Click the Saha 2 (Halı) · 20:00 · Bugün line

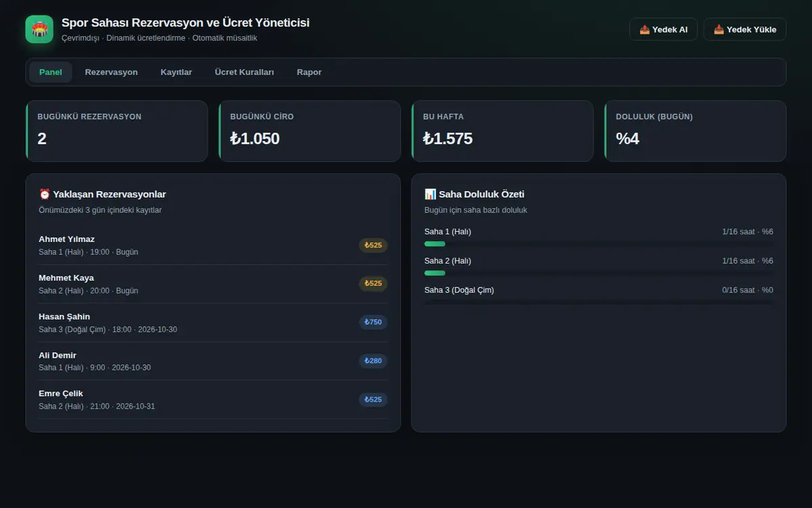coord(88,291)
